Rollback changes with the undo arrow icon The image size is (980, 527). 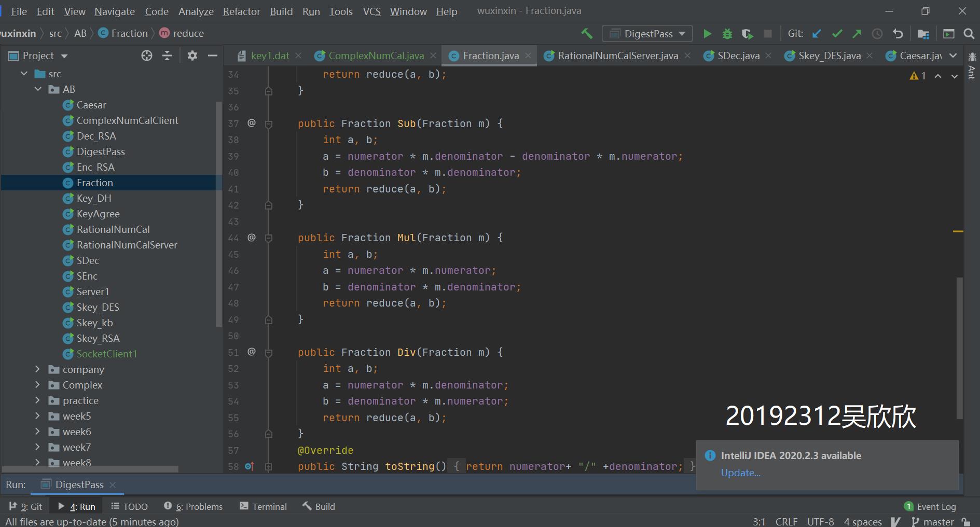(x=898, y=34)
